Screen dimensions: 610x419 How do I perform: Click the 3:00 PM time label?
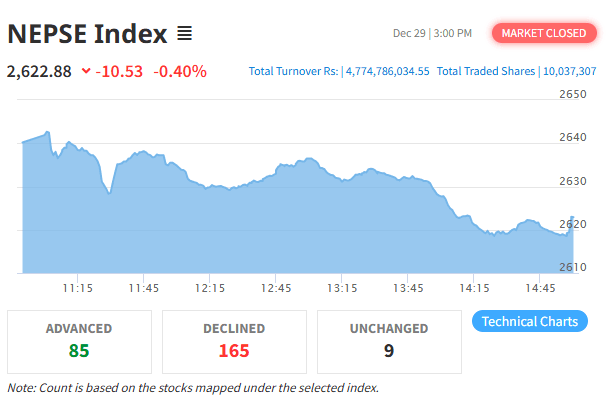[452, 34]
